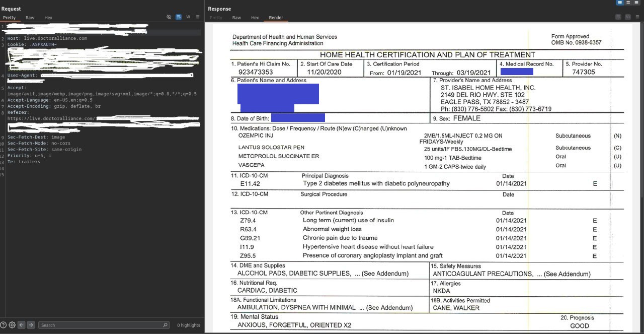644x334 pixels.
Task: Disable the syntax highlighting icon in Request pane
Action: click(x=178, y=17)
